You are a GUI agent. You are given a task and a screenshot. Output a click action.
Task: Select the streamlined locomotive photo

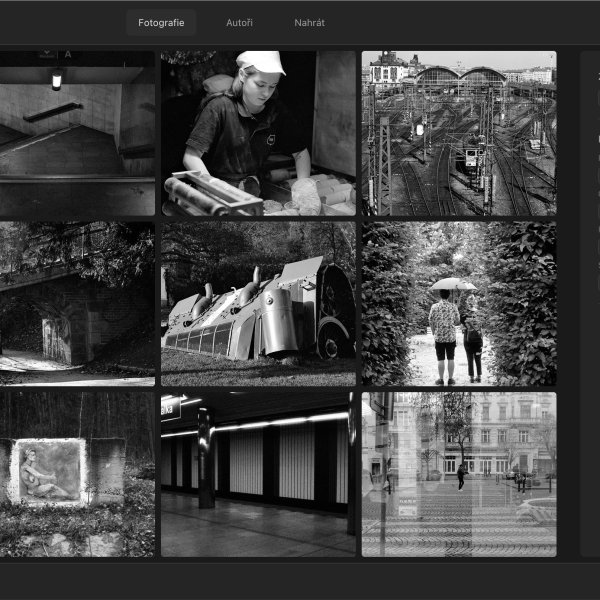point(258,303)
